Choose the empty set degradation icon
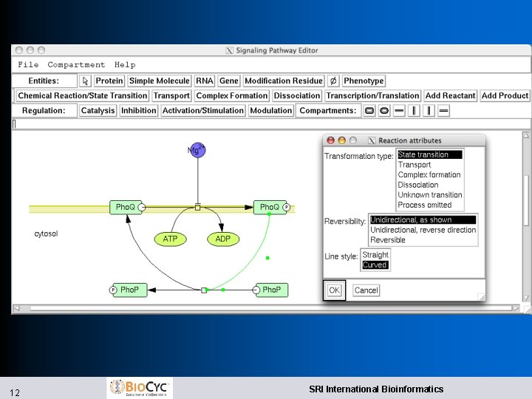 tap(333, 81)
